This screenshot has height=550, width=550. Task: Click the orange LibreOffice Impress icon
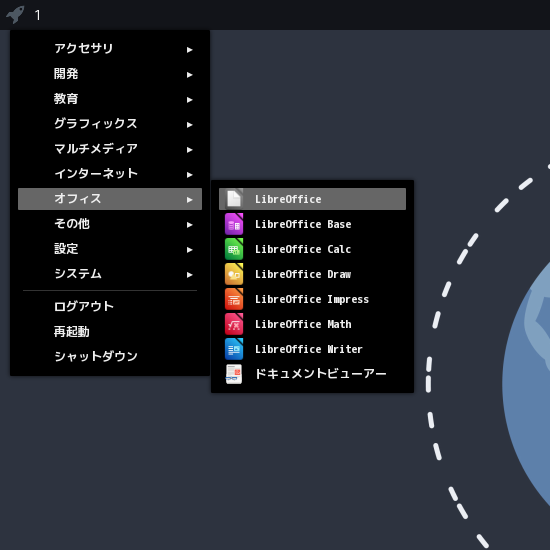(234, 299)
